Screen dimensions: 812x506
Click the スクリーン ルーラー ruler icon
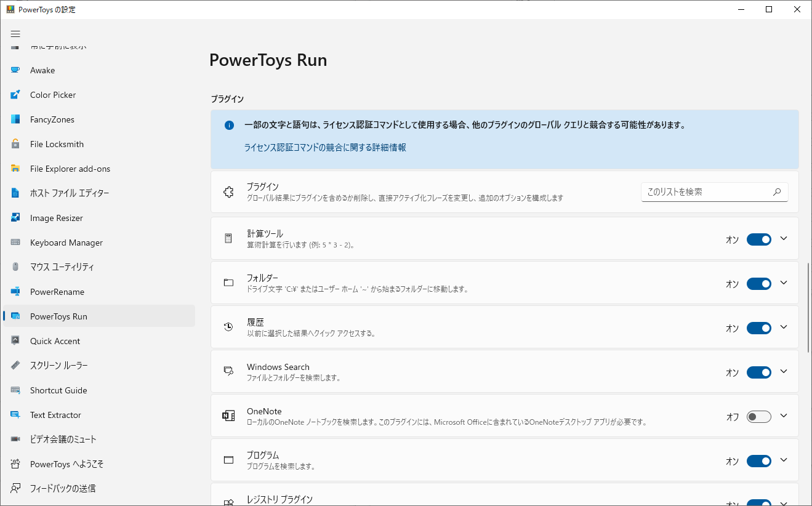15,366
